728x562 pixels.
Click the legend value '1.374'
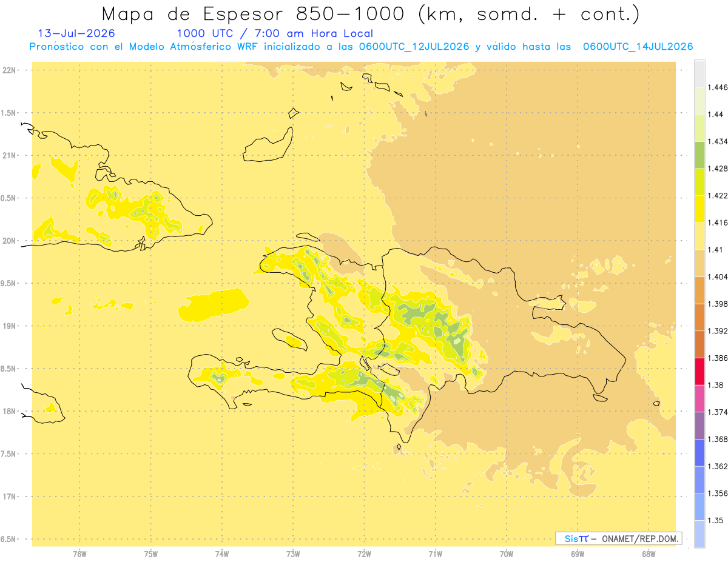718,412
